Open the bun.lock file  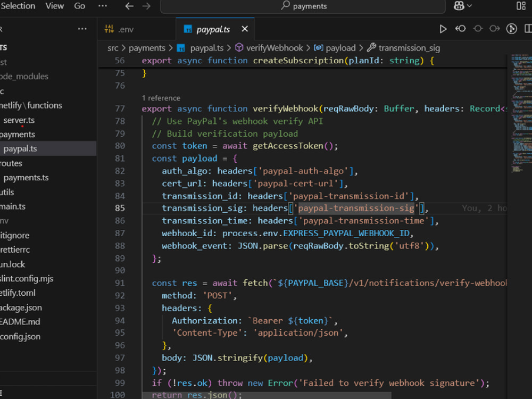(13, 264)
